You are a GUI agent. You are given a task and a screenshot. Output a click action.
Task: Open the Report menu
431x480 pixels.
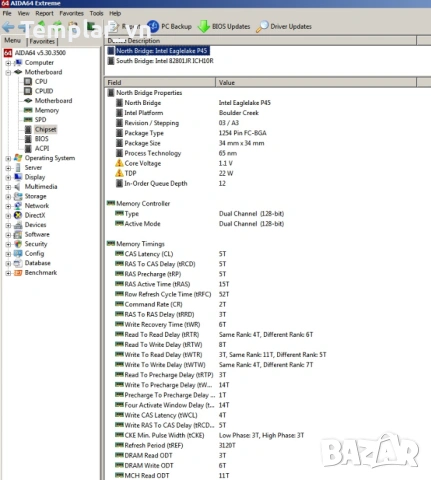(x=44, y=13)
